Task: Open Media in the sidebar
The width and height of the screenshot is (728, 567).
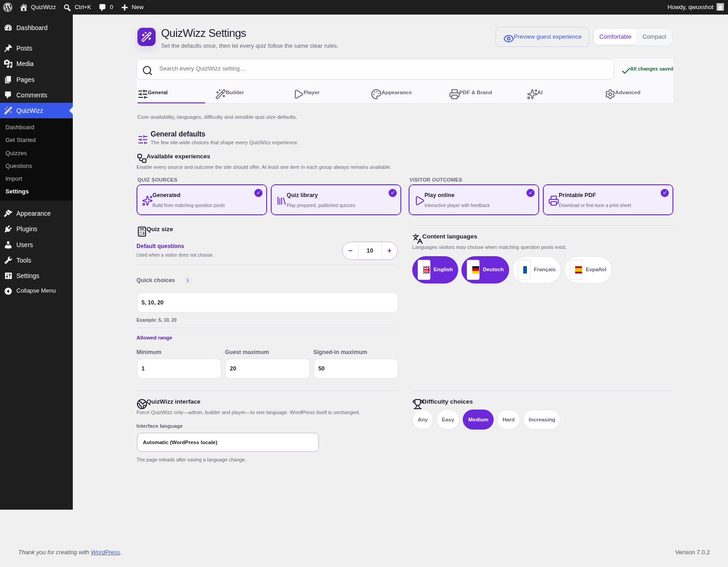Action: point(36,64)
